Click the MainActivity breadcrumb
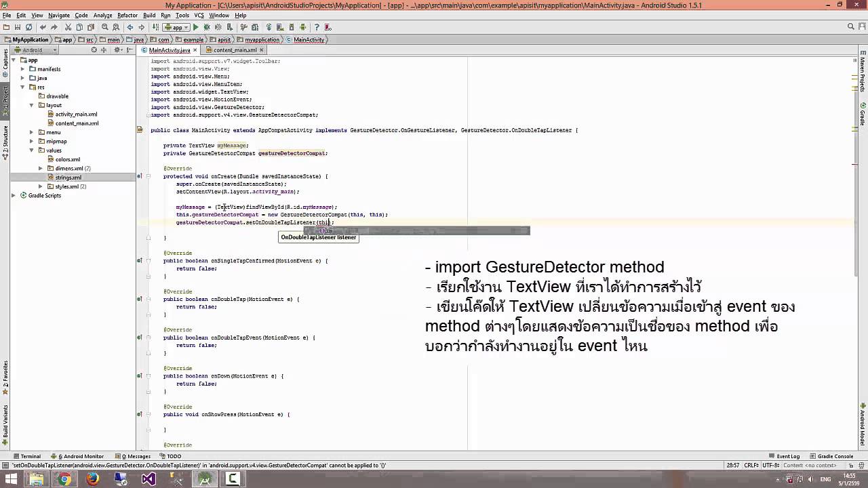The width and height of the screenshot is (868, 488). [x=304, y=39]
